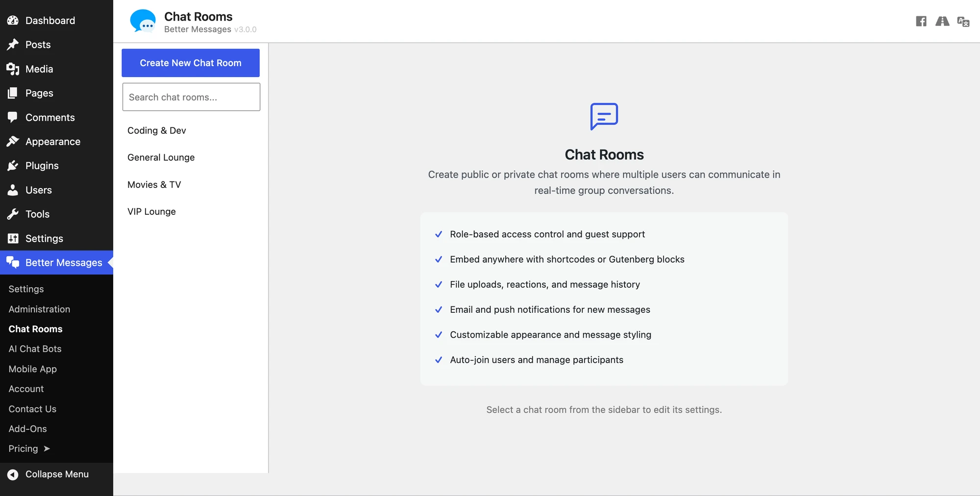Click the Better Messages logo
Image resolution: width=980 pixels, height=496 pixels.
143,21
